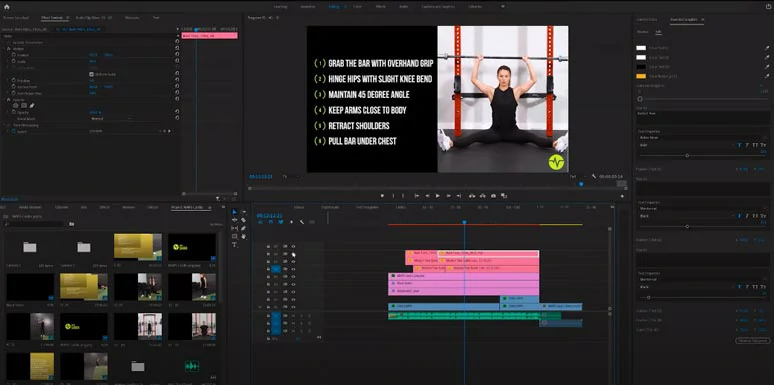Switch to the Editing workspace tab
The width and height of the screenshot is (774, 385).
[334, 6]
